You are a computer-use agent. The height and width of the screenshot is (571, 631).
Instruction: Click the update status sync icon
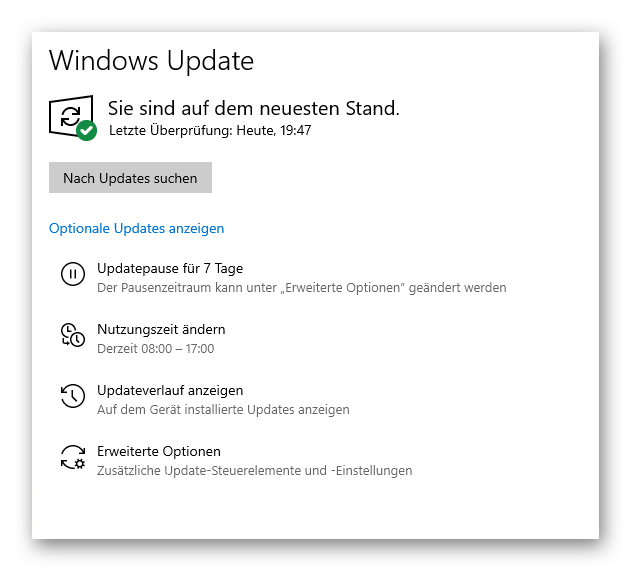tap(71, 116)
